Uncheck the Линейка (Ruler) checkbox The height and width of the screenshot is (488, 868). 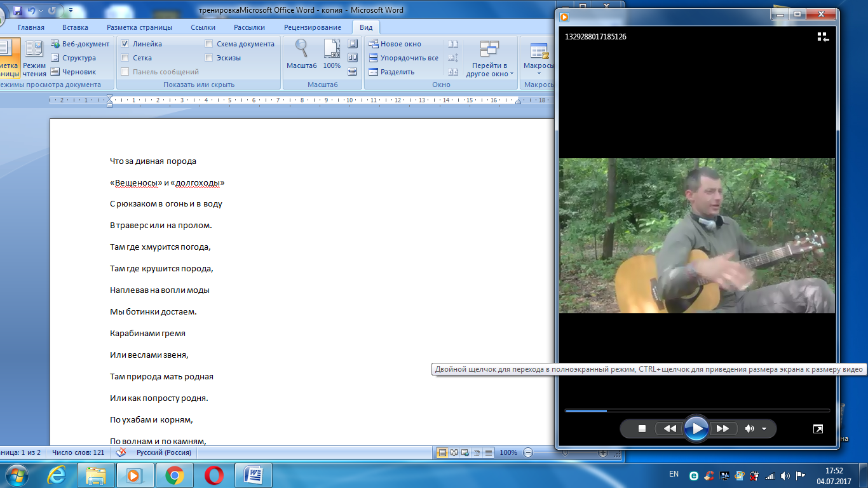[126, 44]
